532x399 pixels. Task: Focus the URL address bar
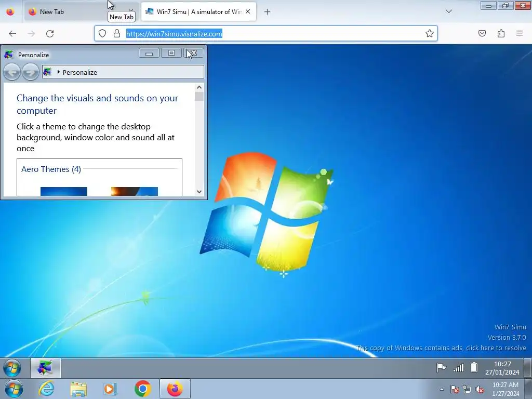[x=265, y=34]
